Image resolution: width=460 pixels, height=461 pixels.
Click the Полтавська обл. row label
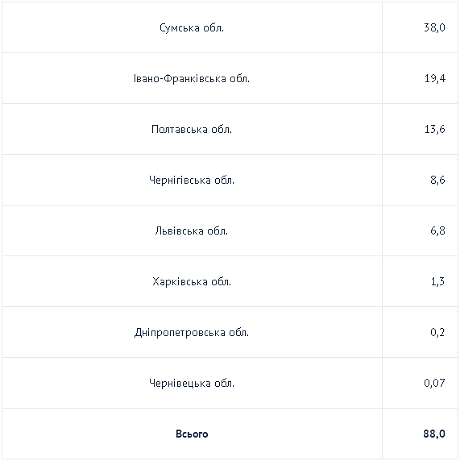coord(191,129)
